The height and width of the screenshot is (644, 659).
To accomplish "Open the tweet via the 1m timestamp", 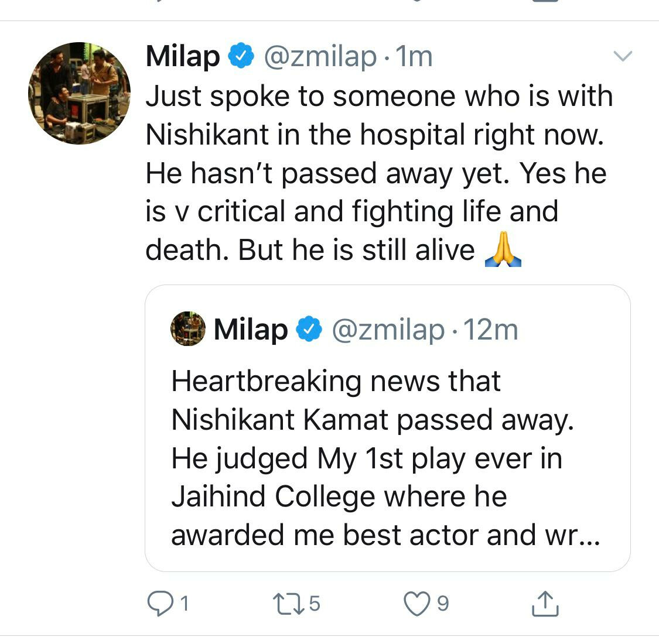I will (414, 57).
